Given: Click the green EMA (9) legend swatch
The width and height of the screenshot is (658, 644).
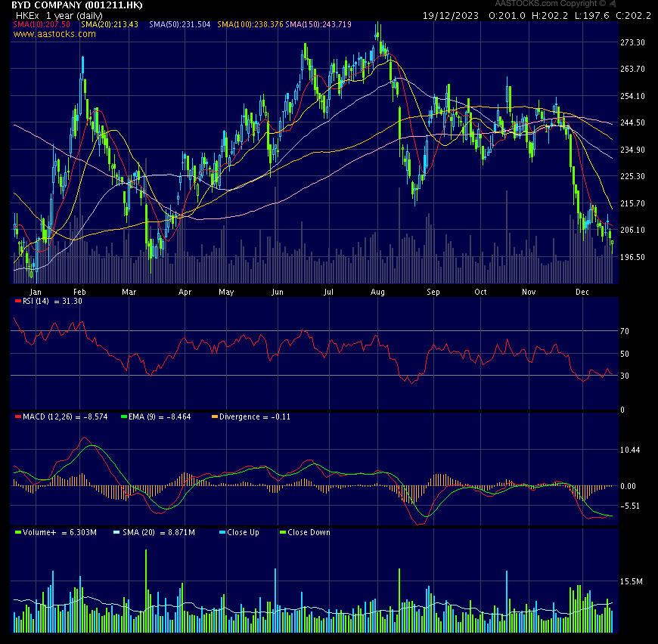Looking at the screenshot, I should (124, 416).
